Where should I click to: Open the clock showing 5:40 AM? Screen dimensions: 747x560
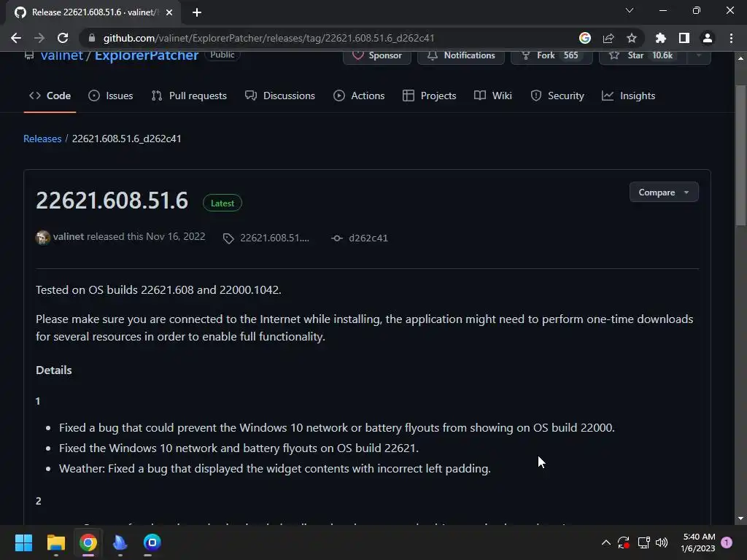(x=698, y=542)
